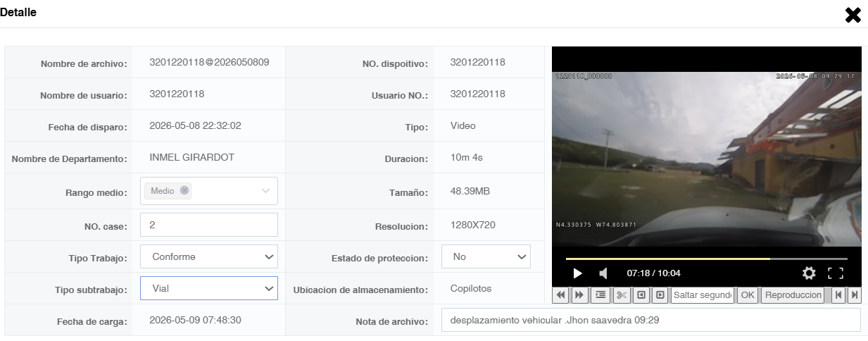868x341 pixels.
Task: Click the Nota de archivo text field
Action: pyautogui.click(x=650, y=320)
